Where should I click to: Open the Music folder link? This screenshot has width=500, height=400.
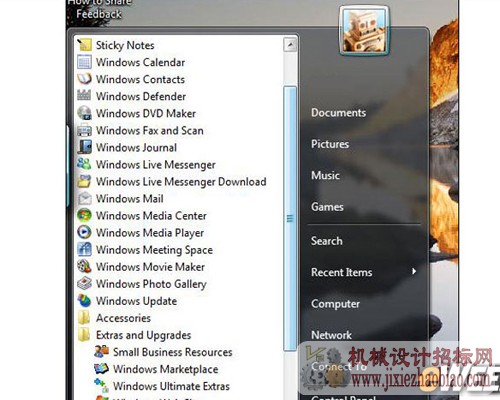[x=325, y=175]
